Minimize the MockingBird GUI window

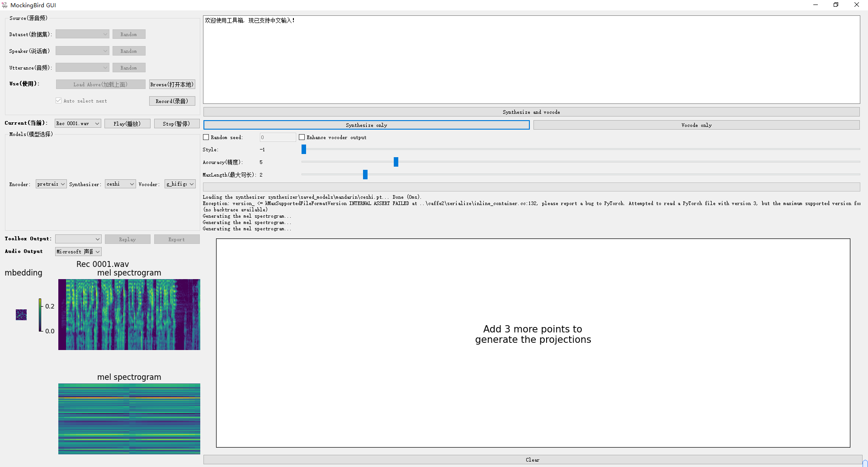tap(816, 5)
